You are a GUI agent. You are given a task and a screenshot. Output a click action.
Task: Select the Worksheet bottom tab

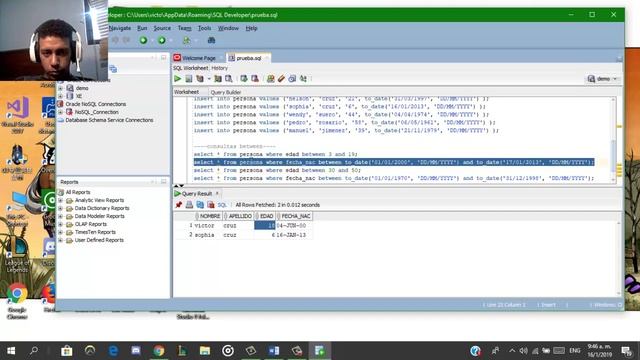point(187,92)
